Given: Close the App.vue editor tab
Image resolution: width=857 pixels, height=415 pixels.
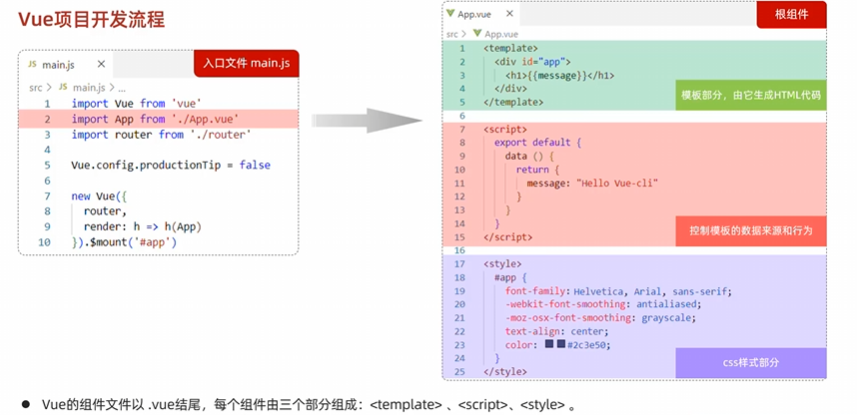Looking at the screenshot, I should (509, 14).
